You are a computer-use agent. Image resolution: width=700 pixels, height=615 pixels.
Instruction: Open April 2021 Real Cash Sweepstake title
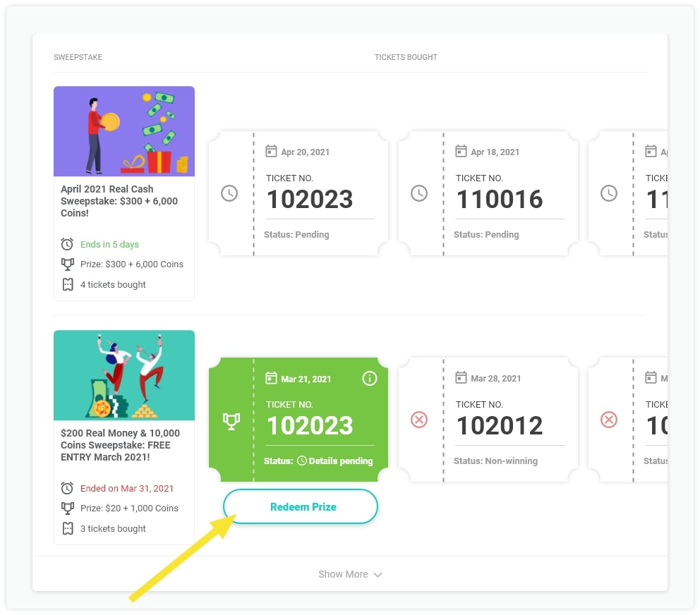pos(119,201)
